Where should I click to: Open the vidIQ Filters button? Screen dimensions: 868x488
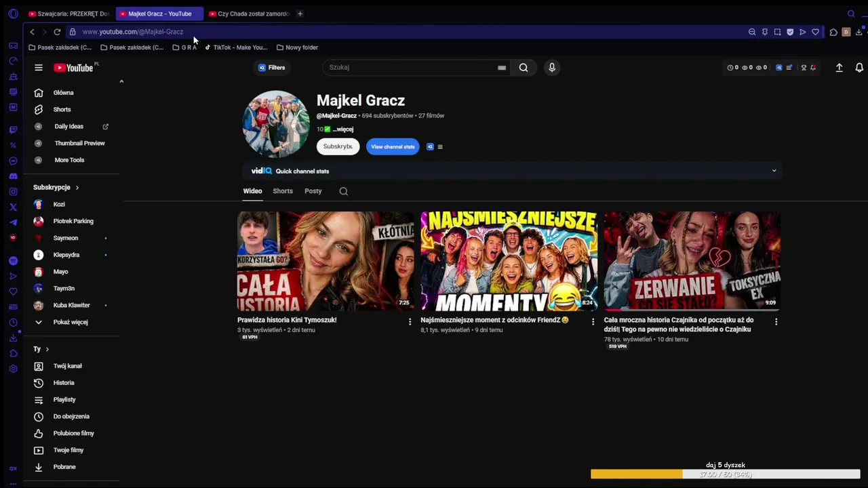pos(271,68)
